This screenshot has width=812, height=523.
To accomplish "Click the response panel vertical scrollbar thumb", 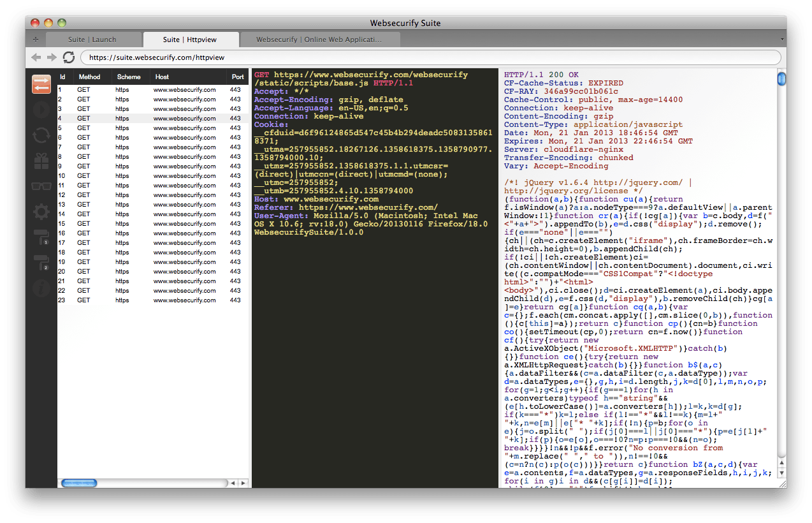I will pyautogui.click(x=781, y=79).
